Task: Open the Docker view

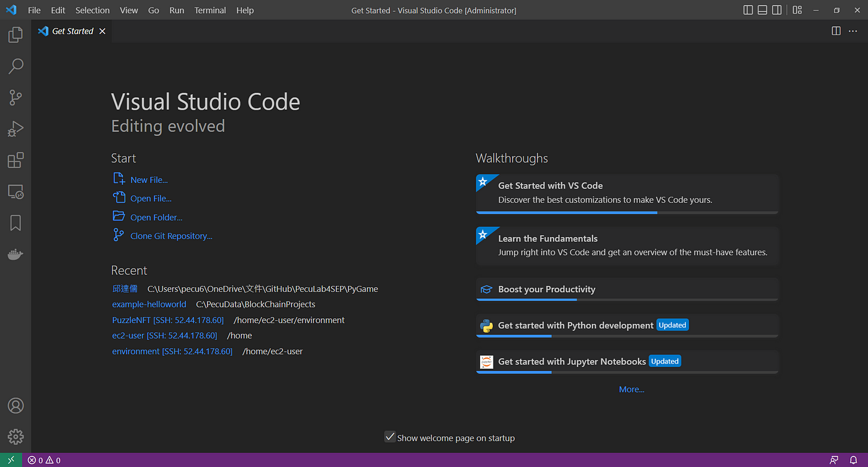Action: tap(15, 254)
